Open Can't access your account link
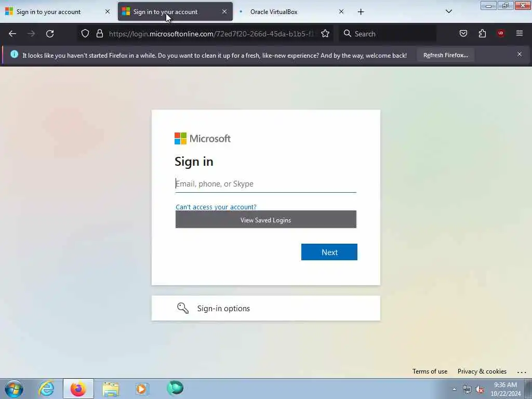This screenshot has height=399, width=532. pyautogui.click(x=216, y=207)
